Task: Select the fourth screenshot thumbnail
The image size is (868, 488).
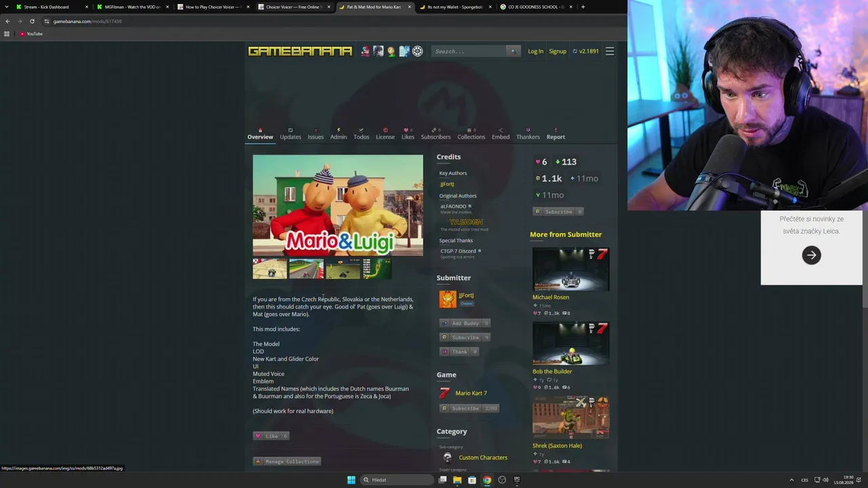Action: tap(377, 268)
